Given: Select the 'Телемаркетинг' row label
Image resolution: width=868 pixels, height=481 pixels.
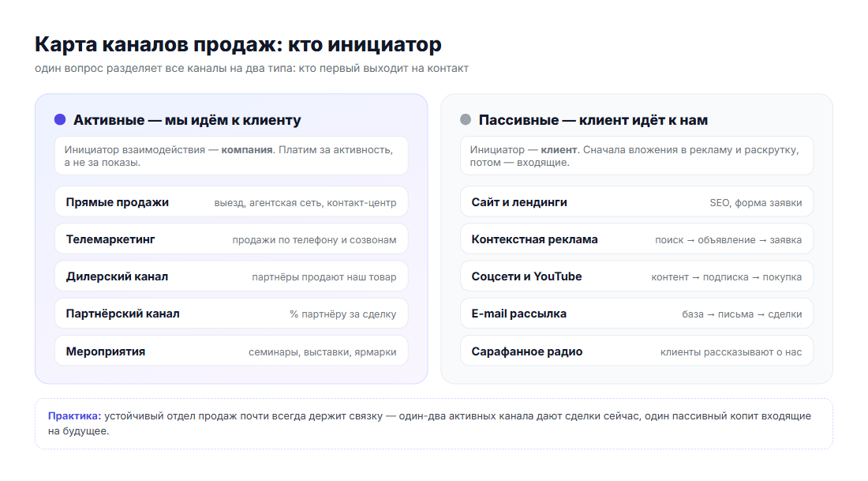Looking at the screenshot, I should click(110, 239).
